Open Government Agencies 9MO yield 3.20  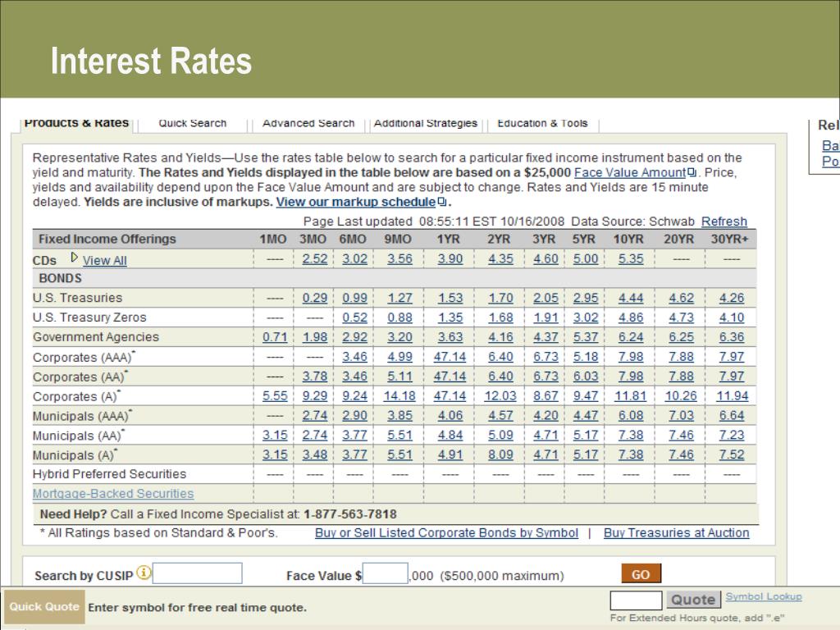(x=399, y=337)
